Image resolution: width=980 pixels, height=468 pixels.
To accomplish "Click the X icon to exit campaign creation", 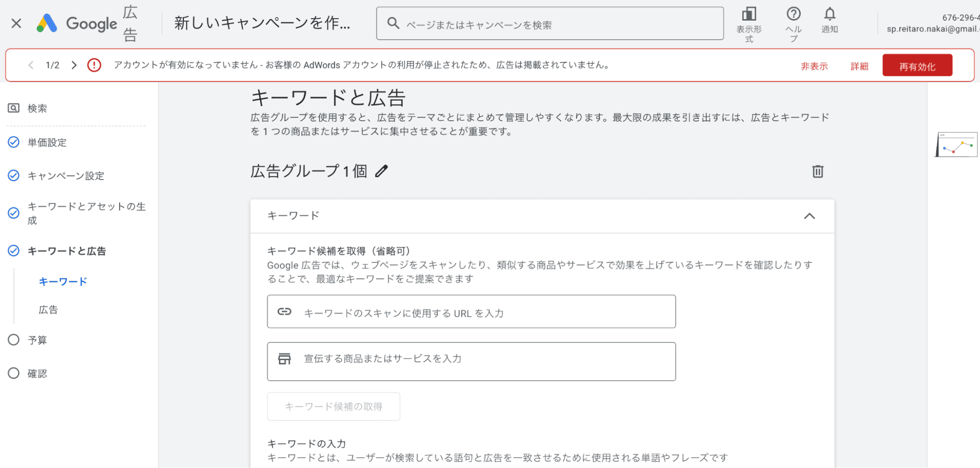I will pyautogui.click(x=16, y=24).
